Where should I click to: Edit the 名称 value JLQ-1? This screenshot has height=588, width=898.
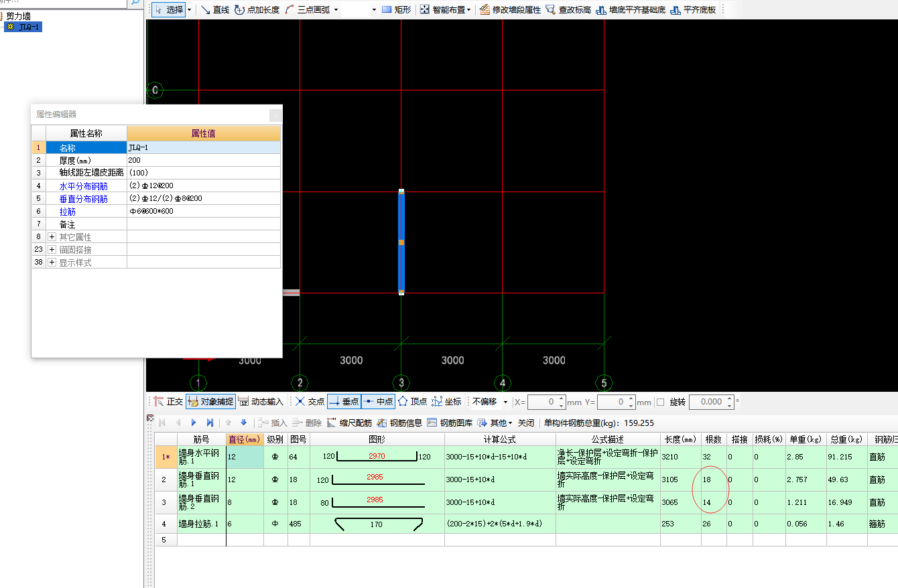[x=204, y=148]
